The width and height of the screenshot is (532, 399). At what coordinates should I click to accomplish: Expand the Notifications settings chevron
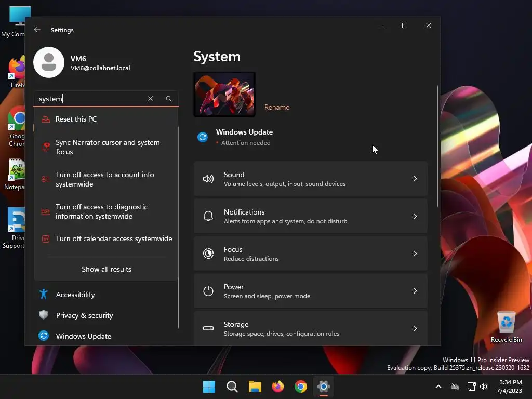click(415, 216)
